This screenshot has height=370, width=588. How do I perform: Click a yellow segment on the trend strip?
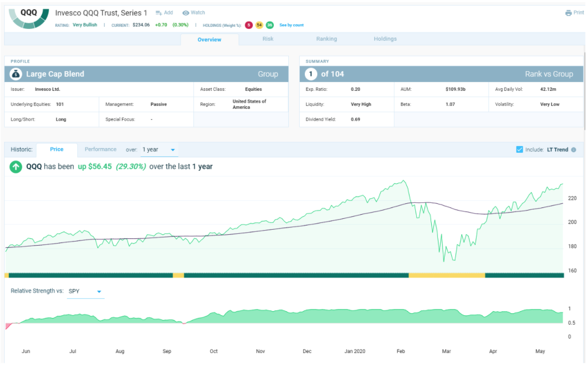(447, 276)
